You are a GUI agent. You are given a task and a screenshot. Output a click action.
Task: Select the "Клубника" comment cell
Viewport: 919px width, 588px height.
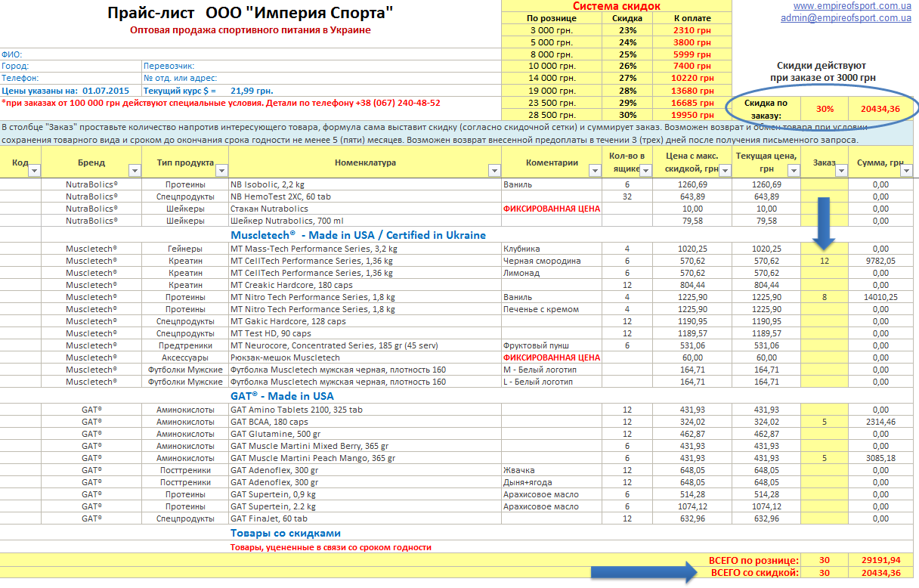pyautogui.click(x=552, y=249)
